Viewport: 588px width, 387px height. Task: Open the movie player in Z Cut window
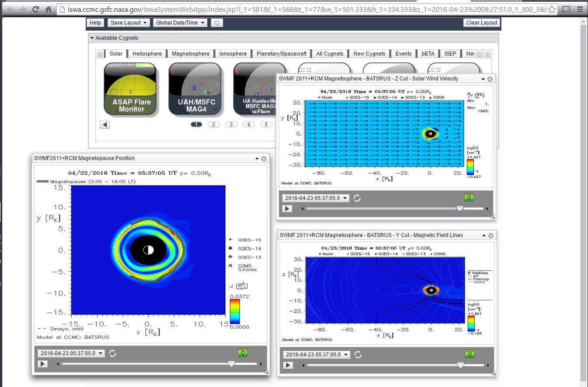[469, 197]
